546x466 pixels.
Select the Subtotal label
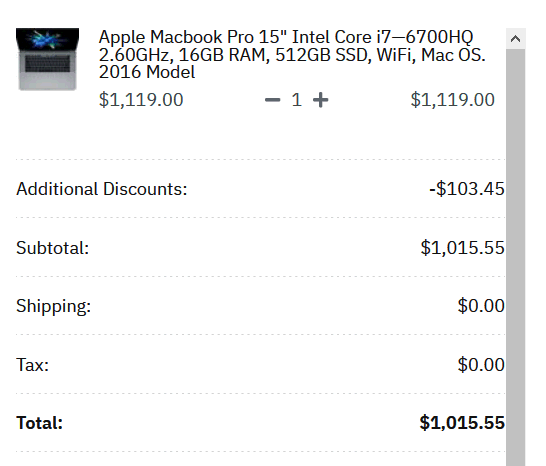53,248
